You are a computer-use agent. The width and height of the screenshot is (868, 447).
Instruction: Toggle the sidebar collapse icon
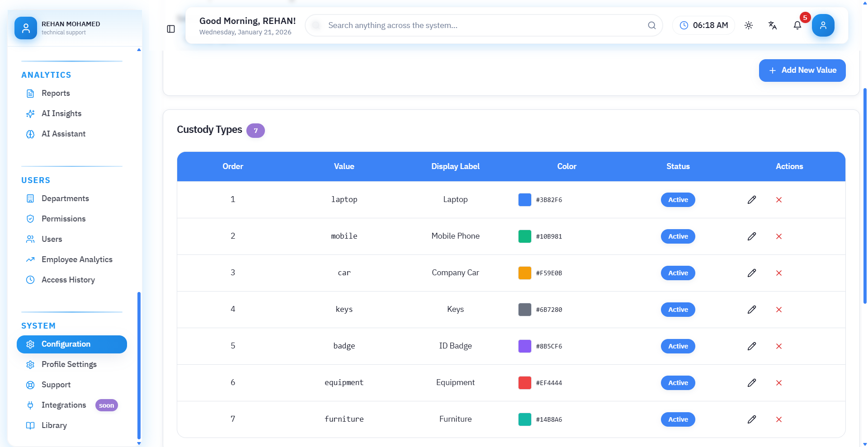pos(171,29)
